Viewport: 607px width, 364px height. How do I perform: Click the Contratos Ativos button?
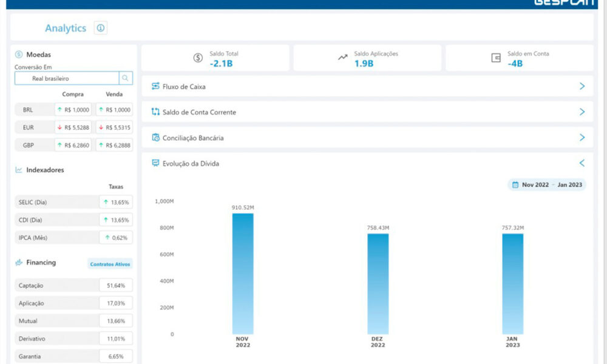pos(110,264)
